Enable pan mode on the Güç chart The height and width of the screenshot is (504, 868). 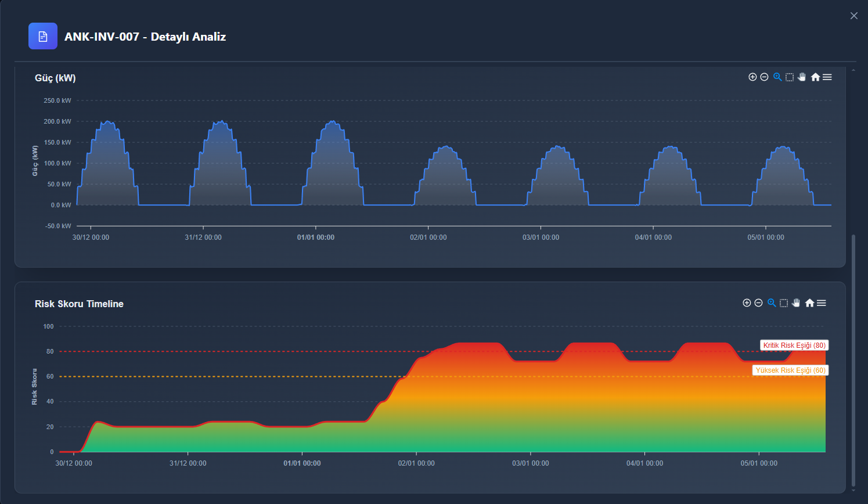coord(802,77)
